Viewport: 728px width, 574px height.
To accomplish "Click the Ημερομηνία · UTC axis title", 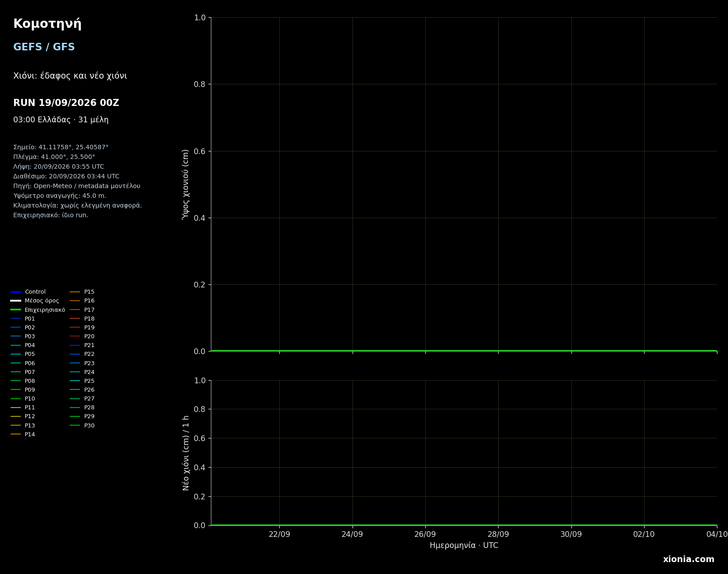I will [464, 546].
